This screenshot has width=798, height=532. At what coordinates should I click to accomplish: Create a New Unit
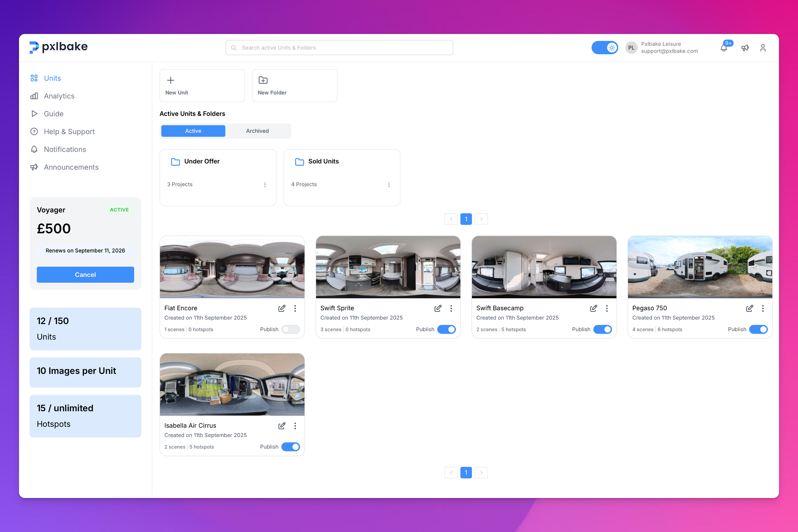tap(202, 85)
